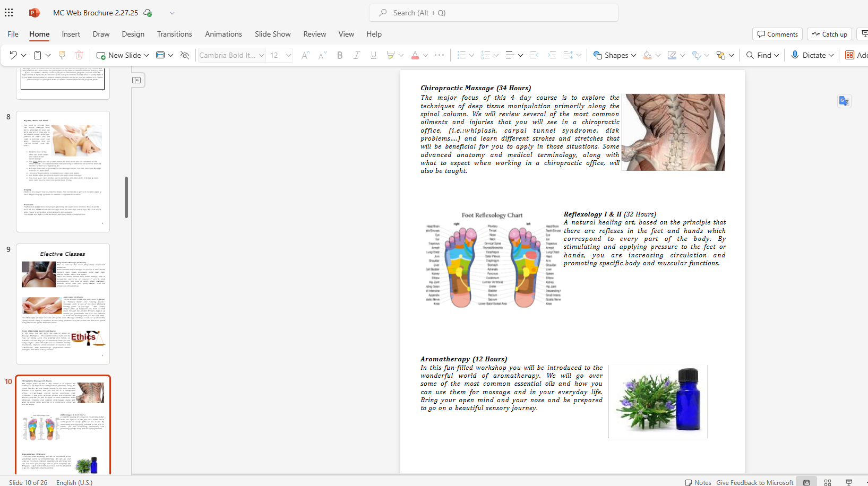868x486 pixels.
Task: Use the Find tool
Action: point(761,55)
